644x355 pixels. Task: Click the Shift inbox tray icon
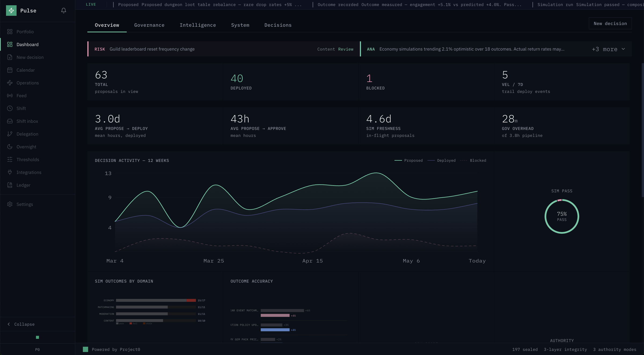coord(10,121)
